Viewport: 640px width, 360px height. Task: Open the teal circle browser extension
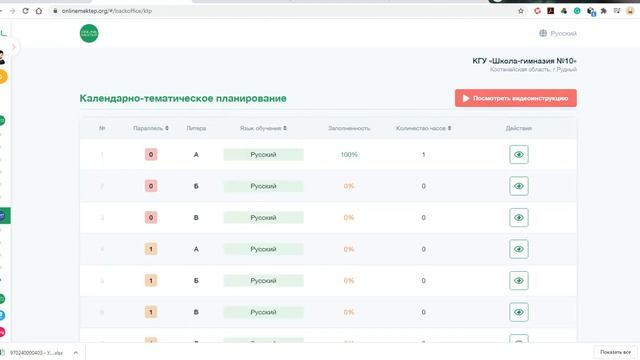[577, 11]
